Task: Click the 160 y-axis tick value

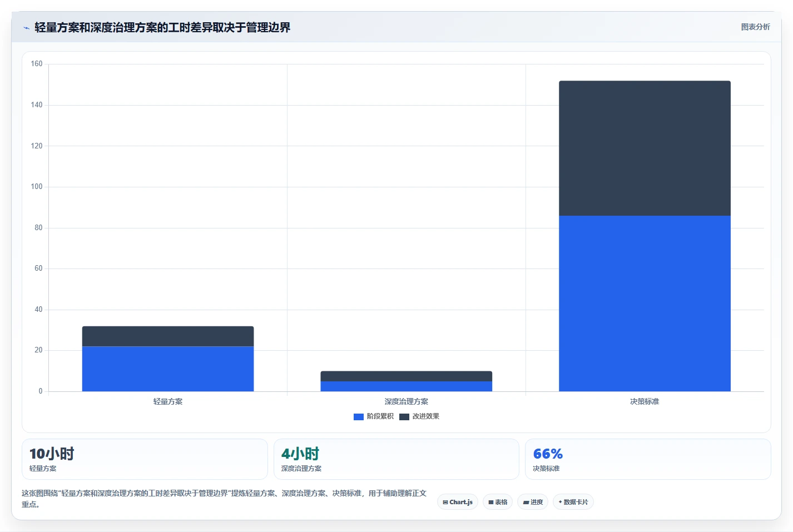Action: click(x=37, y=64)
